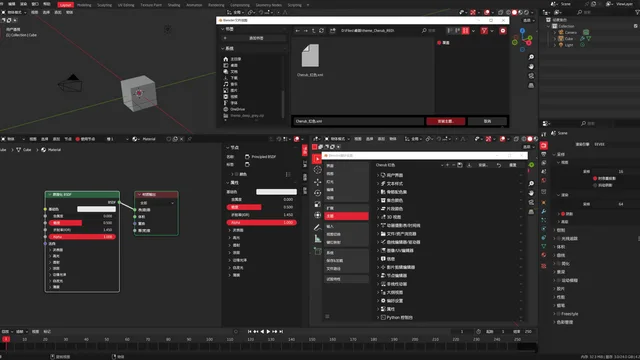Click the pan hand icon in upper viewport
This screenshot has width=640, height=360.
pyautogui.click(x=531, y=67)
